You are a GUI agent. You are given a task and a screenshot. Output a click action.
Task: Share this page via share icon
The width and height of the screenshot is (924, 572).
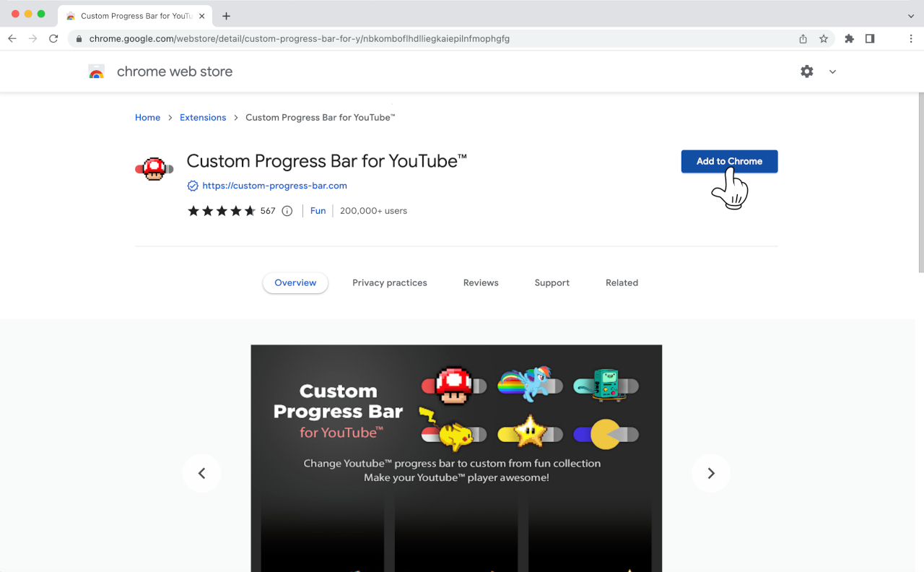coord(803,39)
